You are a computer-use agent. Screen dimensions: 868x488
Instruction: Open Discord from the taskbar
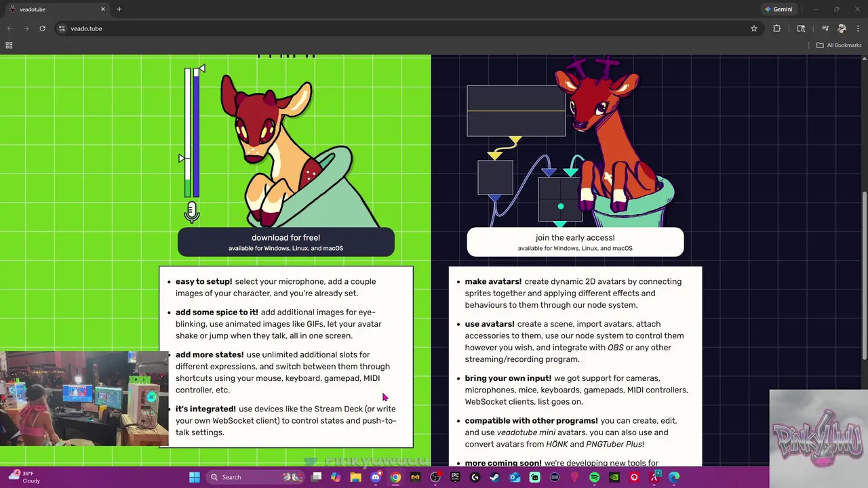coord(375,477)
